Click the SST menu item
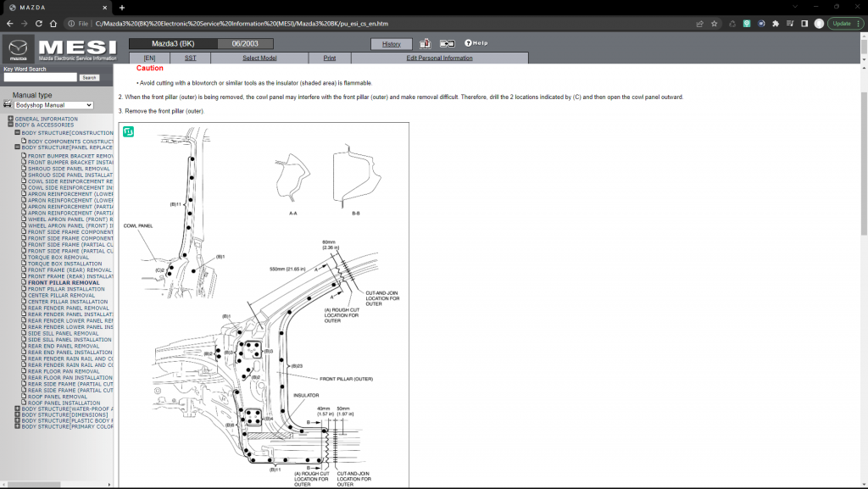The height and width of the screenshot is (489, 868). (x=191, y=58)
